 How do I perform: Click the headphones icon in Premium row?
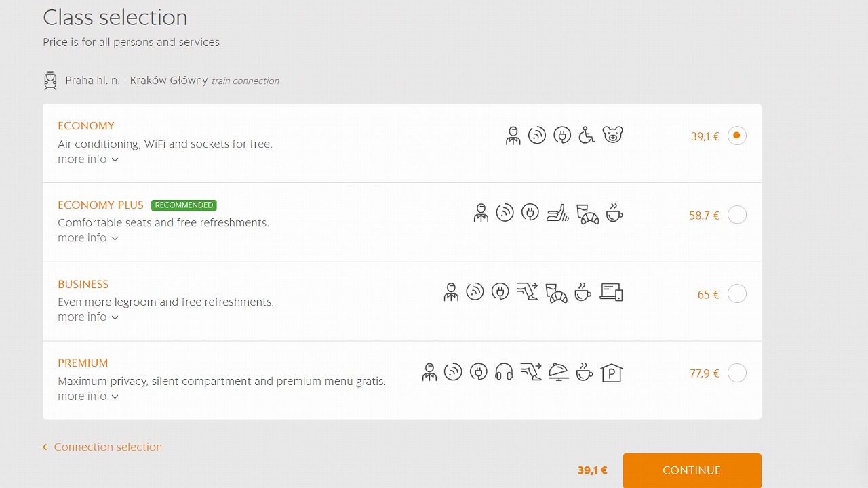pyautogui.click(x=504, y=372)
